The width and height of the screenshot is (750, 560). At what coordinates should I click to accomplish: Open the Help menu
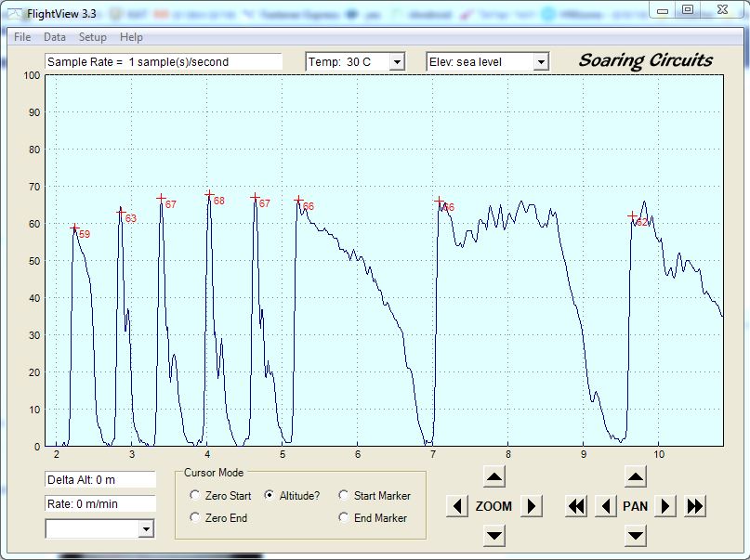(x=131, y=37)
